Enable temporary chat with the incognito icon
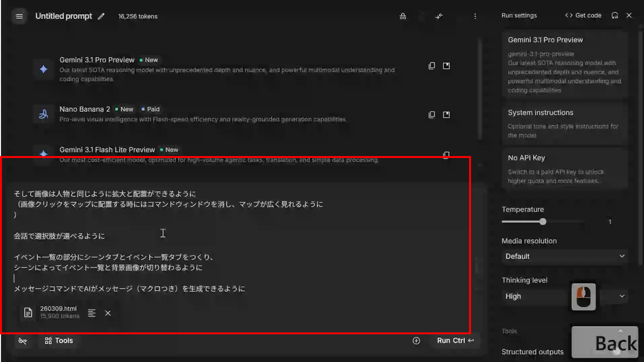Viewport: 644px width, 362px height. click(x=403, y=16)
